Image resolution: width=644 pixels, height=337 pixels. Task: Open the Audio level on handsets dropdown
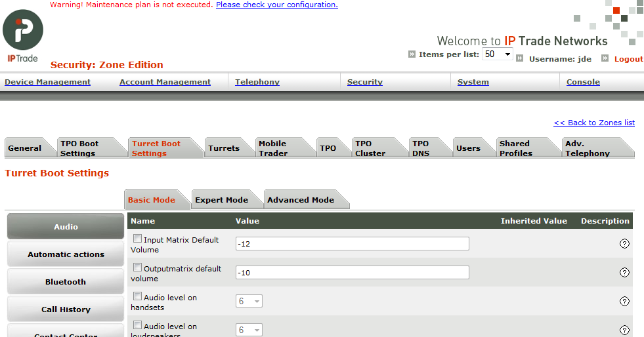click(x=249, y=302)
